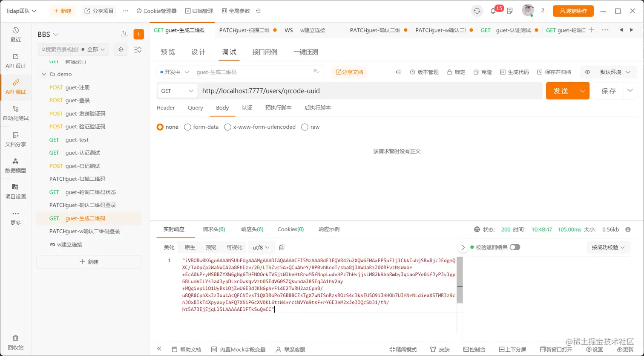Click 新窗口打开 in the bottom bar
The image size is (644, 356).
[556, 350]
